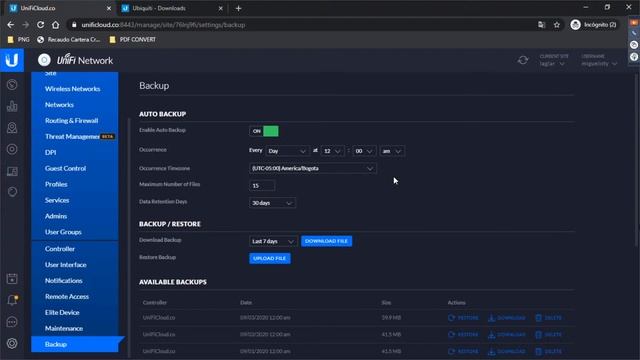The height and width of the screenshot is (360, 640).
Task: Open the Devices circle icon
Action: (x=12, y=149)
